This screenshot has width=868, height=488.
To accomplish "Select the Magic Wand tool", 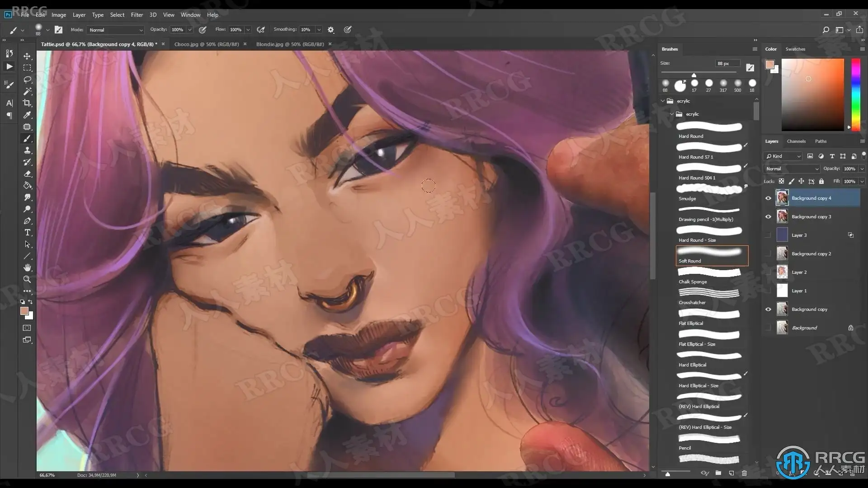I will (27, 91).
